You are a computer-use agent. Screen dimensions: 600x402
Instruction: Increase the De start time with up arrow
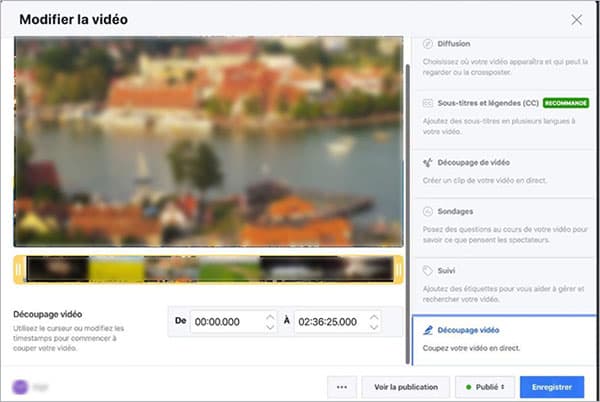(x=270, y=317)
